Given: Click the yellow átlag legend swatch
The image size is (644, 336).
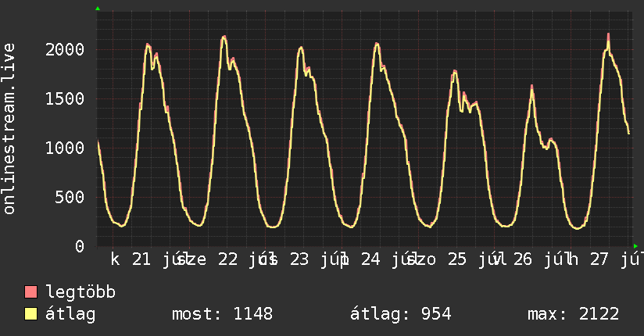Looking at the screenshot, I should pos(30,314).
